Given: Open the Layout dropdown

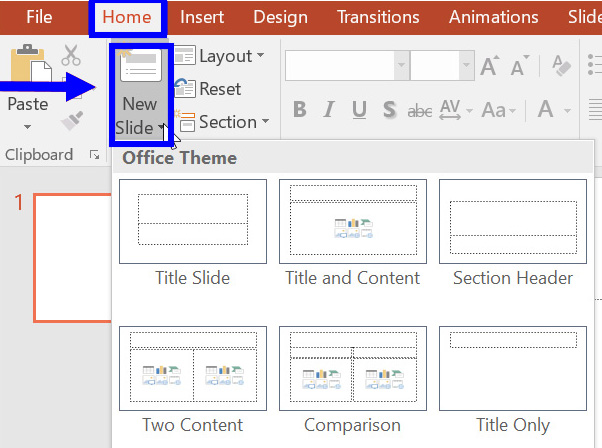Looking at the screenshot, I should [219, 56].
